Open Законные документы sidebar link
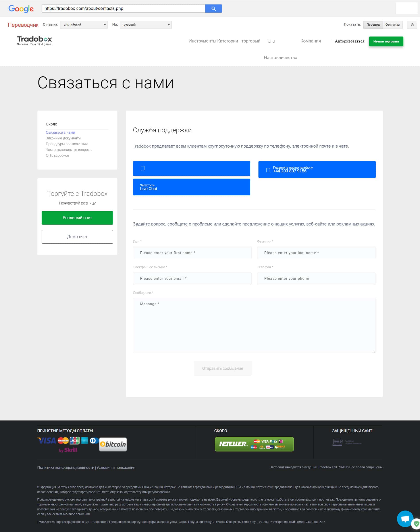Image resolution: width=420 pixels, height=532 pixels. [x=63, y=138]
